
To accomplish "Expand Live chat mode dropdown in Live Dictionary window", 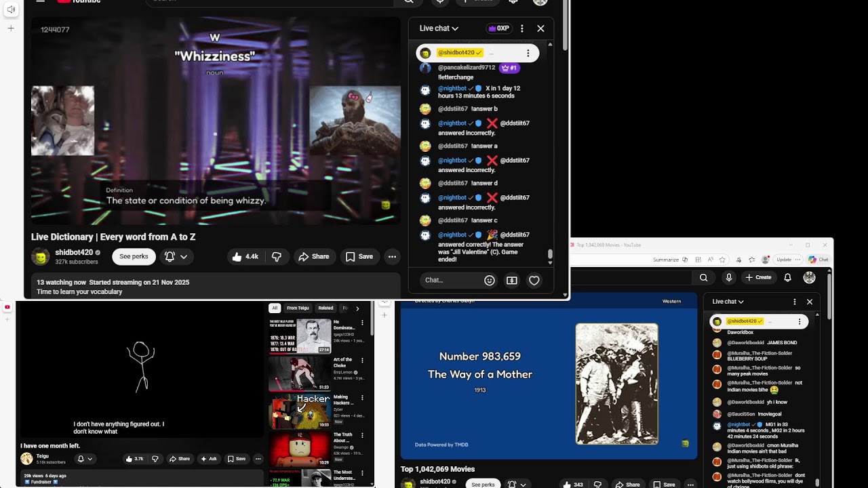I will pos(439,28).
